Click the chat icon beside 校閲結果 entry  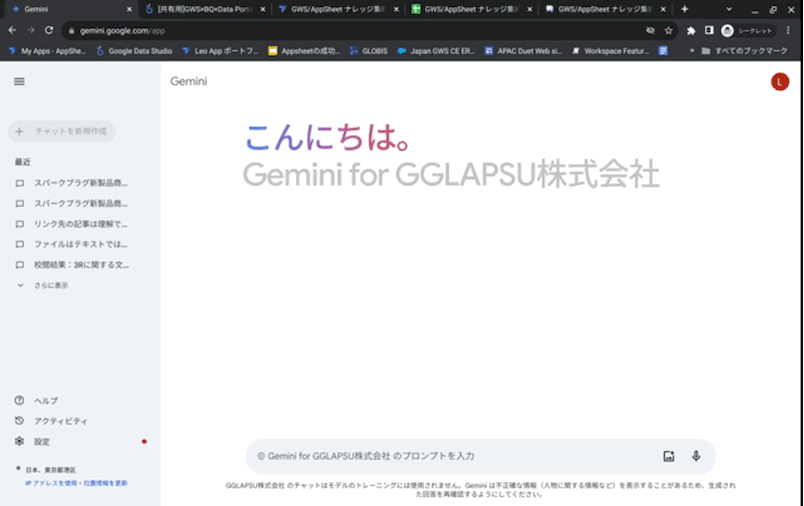19,265
